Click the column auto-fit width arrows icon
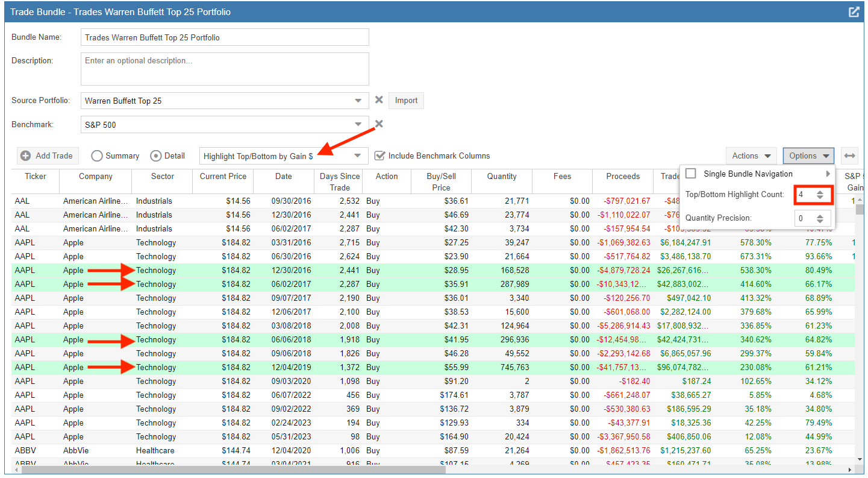Viewport: 868px width, 478px height. 849,156
